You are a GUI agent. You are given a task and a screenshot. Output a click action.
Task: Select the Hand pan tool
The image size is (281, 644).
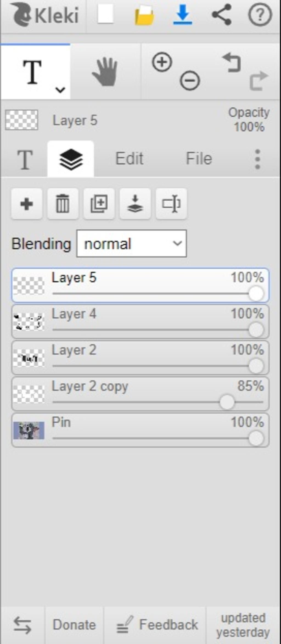coord(105,72)
